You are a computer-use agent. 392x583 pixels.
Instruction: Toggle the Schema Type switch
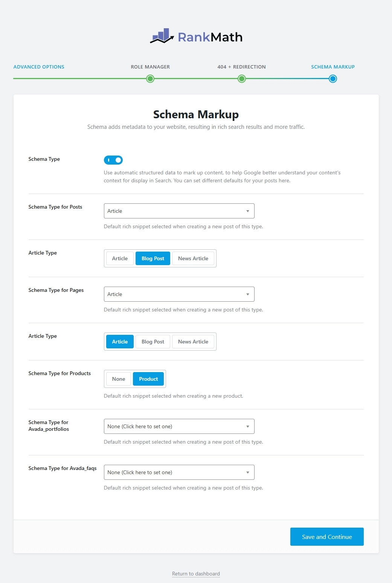pyautogui.click(x=113, y=160)
